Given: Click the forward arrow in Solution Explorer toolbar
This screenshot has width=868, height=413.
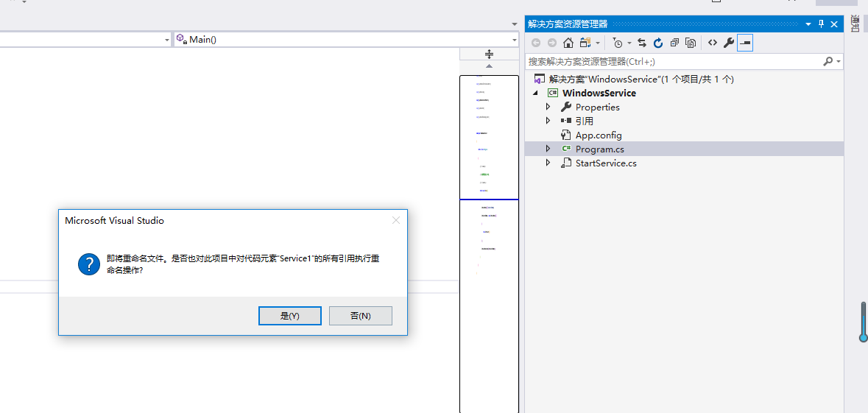Looking at the screenshot, I should tap(552, 43).
